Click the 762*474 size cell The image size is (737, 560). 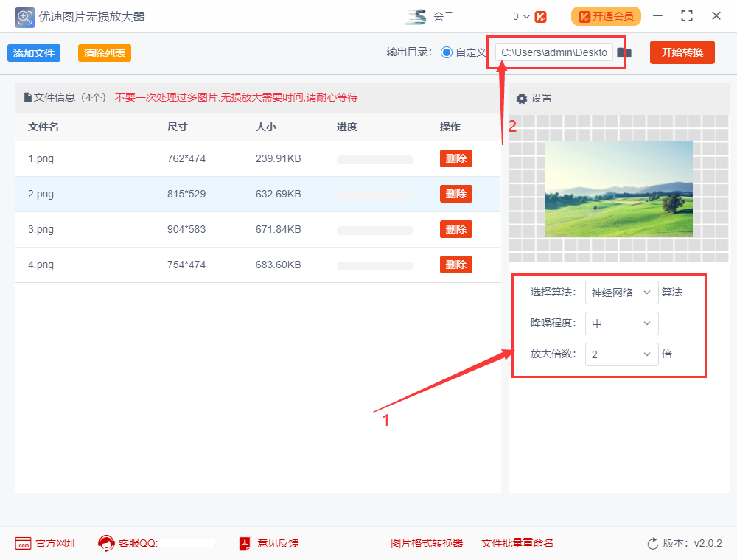tap(186, 159)
